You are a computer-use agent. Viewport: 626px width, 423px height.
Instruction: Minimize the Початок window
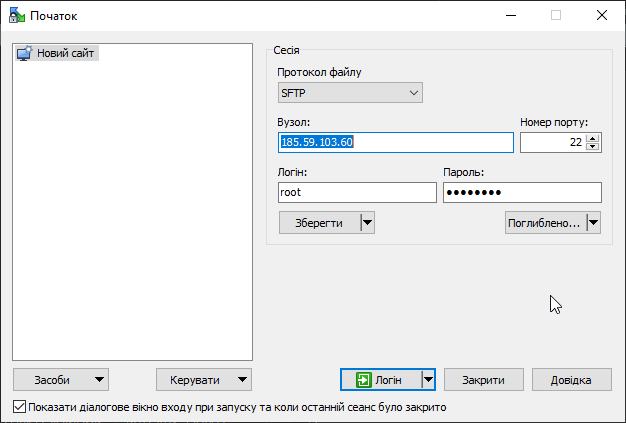[511, 16]
